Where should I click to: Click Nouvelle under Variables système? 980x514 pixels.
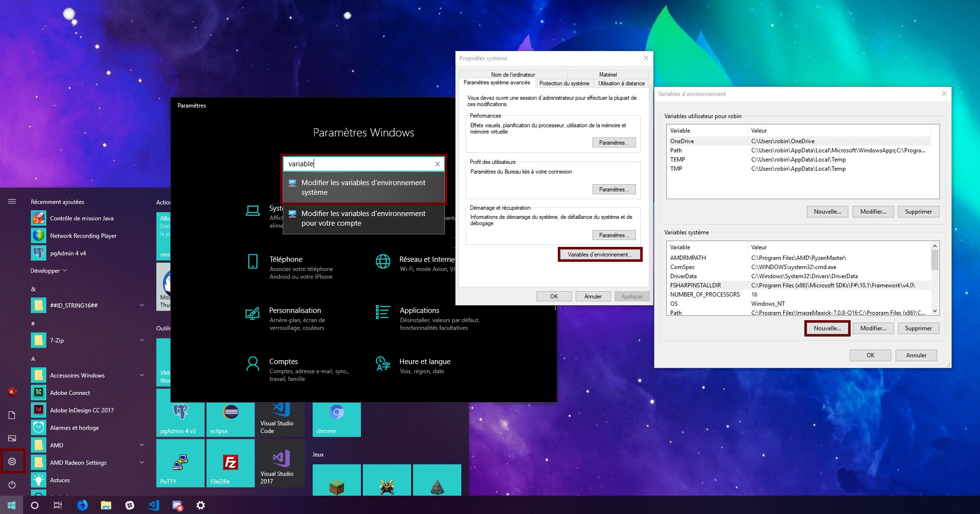827,328
